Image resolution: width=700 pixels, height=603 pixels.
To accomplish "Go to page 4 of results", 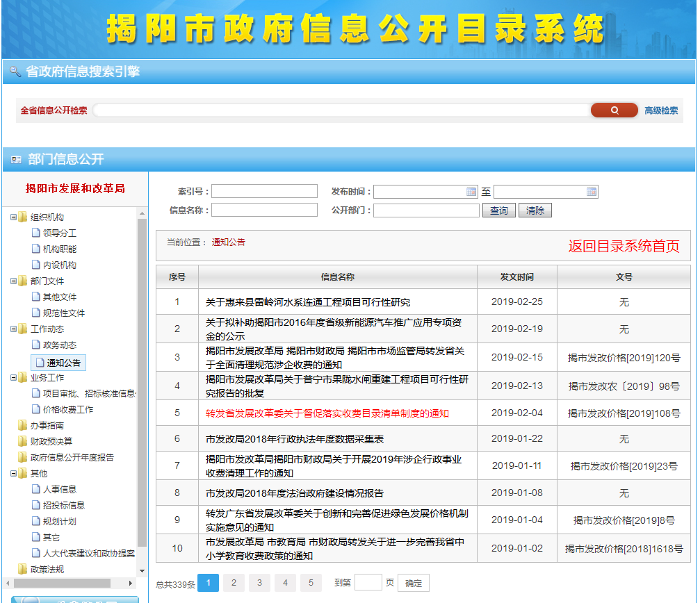I will point(285,582).
